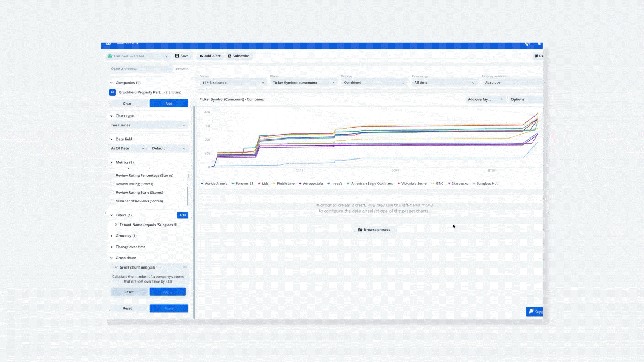Open the 'Open a preset...' dropdown
Viewport: 644px width, 362px height.
click(x=140, y=69)
